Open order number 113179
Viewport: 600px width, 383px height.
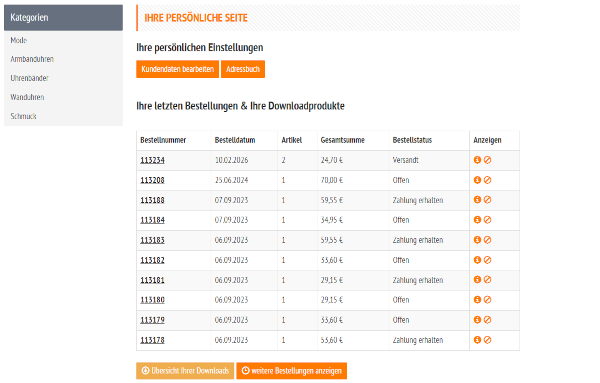(x=152, y=320)
